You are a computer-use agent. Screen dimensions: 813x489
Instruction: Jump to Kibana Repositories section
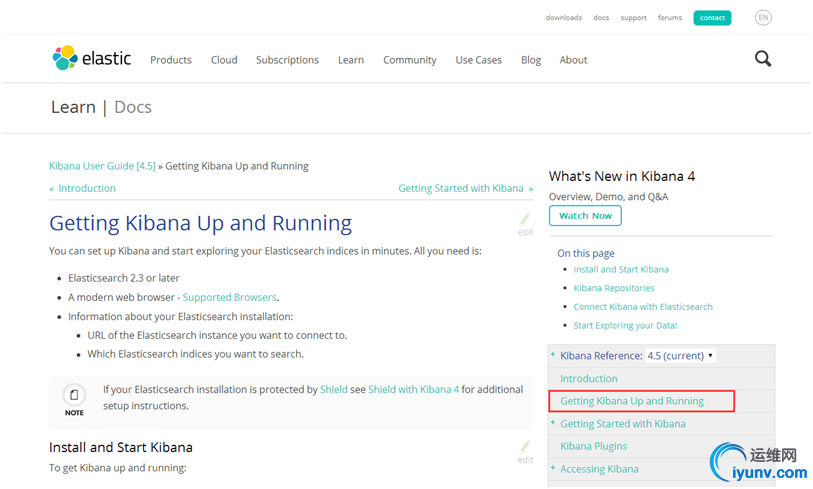click(614, 288)
